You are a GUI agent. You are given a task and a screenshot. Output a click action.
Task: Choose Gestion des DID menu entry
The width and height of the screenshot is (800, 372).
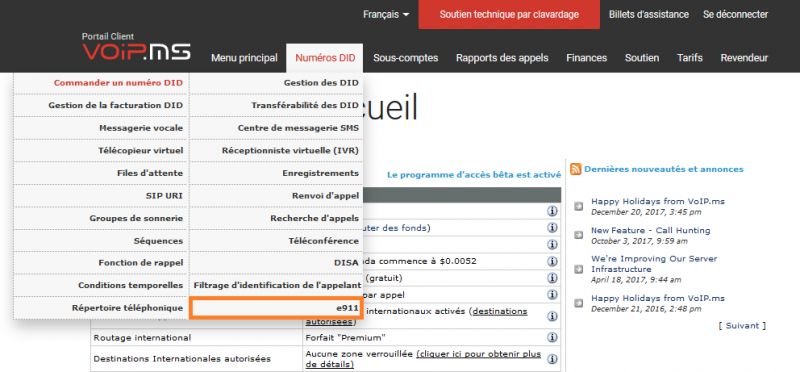(x=276, y=83)
